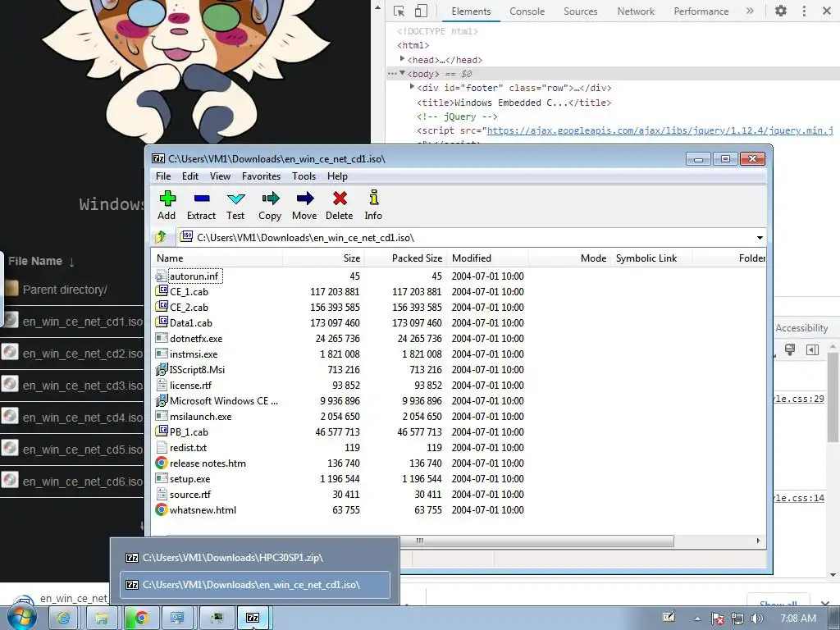Select autorun.inf file
Image resolution: width=840 pixels, height=630 pixels.
pyautogui.click(x=194, y=276)
